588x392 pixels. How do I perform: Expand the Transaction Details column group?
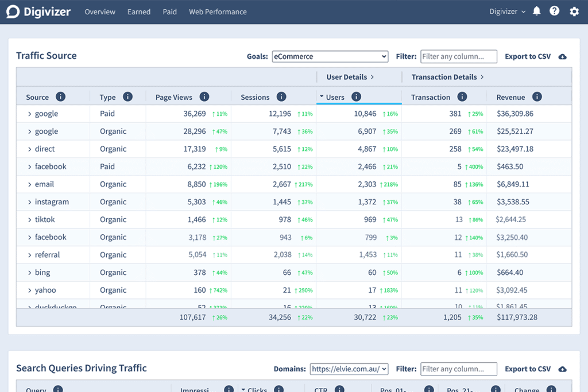pyautogui.click(x=448, y=77)
